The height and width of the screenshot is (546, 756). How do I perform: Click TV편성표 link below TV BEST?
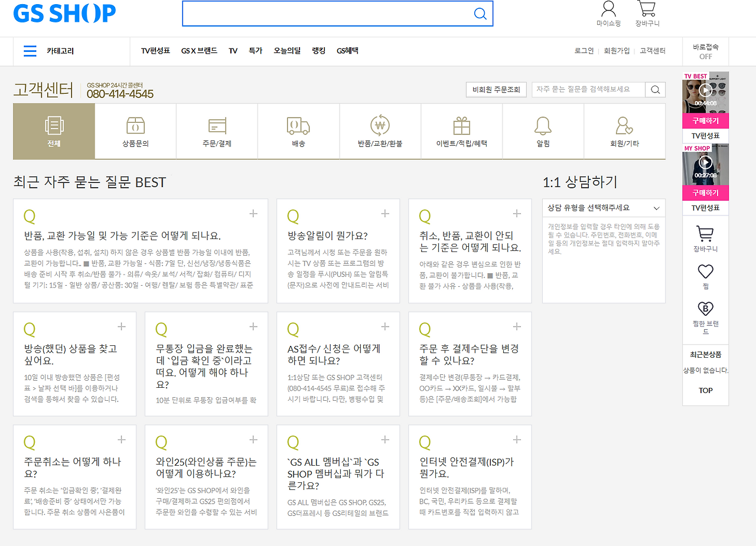pos(705,136)
